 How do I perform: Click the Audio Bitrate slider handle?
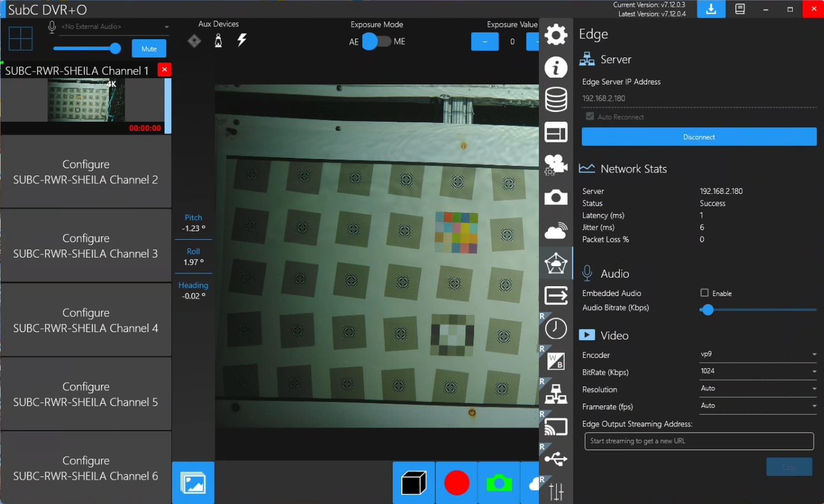(x=708, y=310)
